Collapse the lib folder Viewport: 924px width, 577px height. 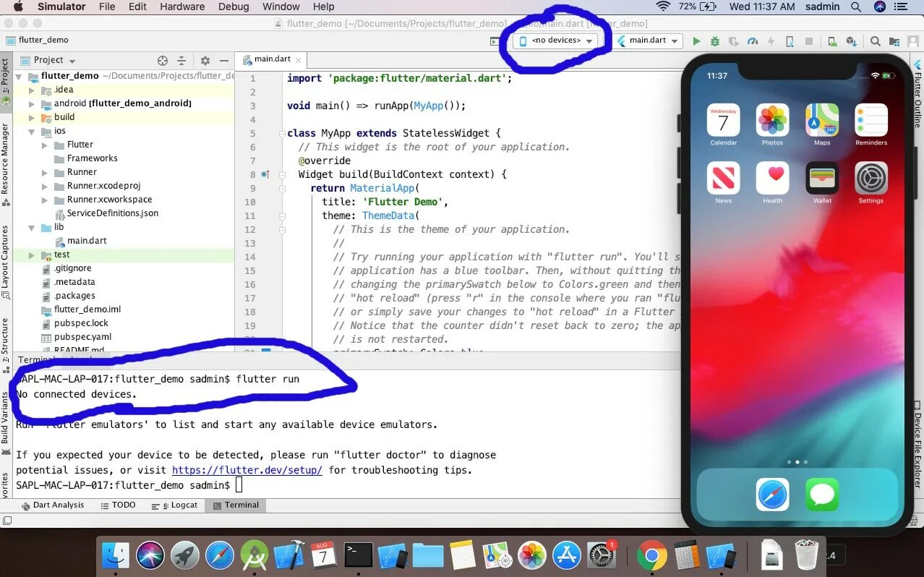point(31,228)
